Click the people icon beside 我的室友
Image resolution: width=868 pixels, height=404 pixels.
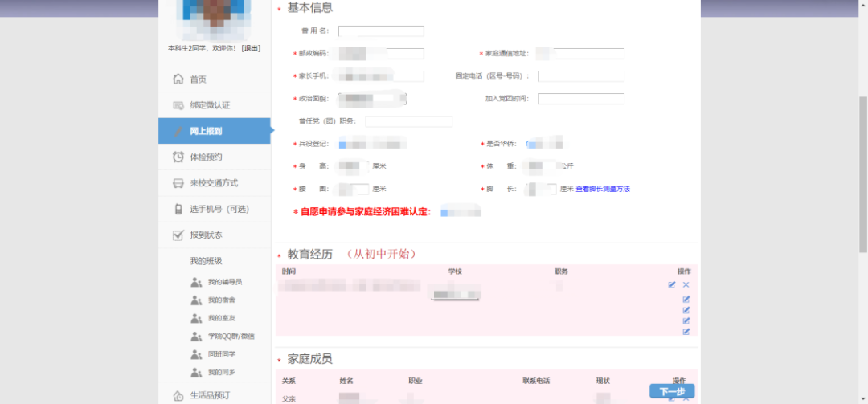(196, 318)
